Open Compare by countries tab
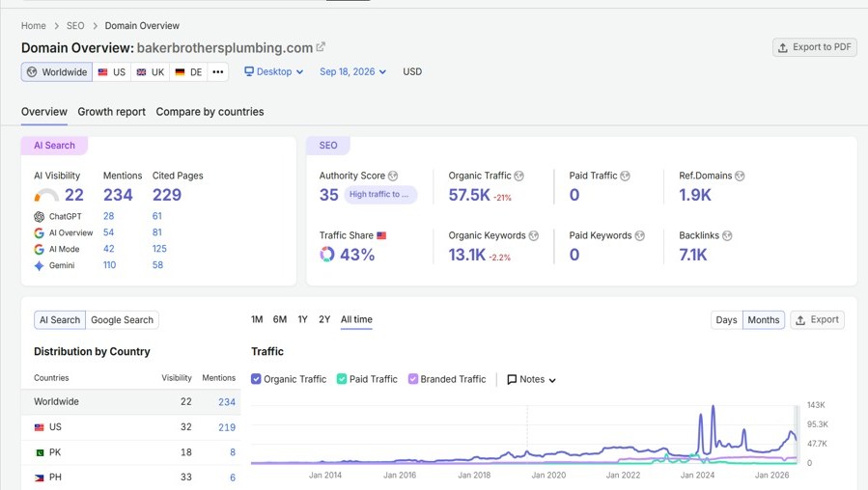This screenshot has height=490, width=868. tap(210, 112)
